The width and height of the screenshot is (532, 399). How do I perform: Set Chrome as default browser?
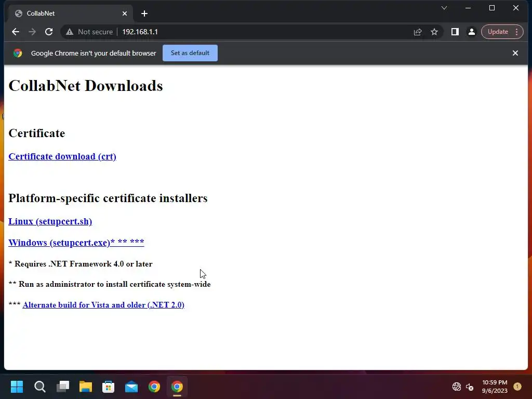190,53
